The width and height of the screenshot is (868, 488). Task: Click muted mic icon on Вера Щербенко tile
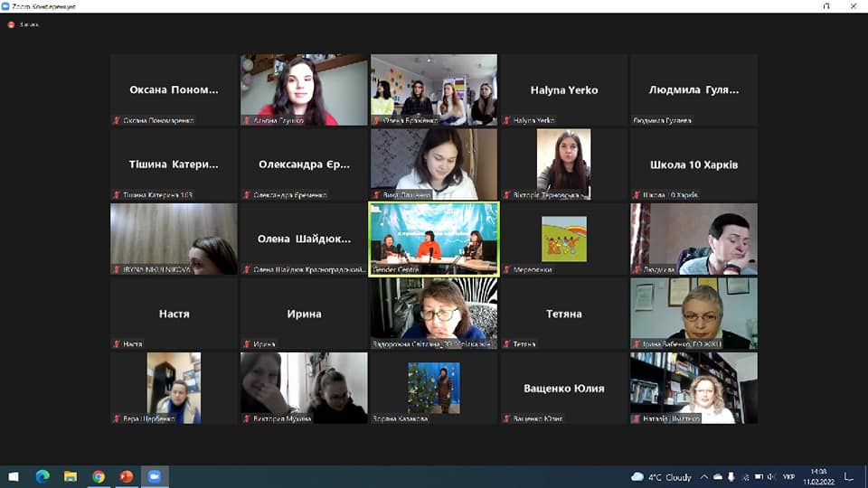[117, 418]
